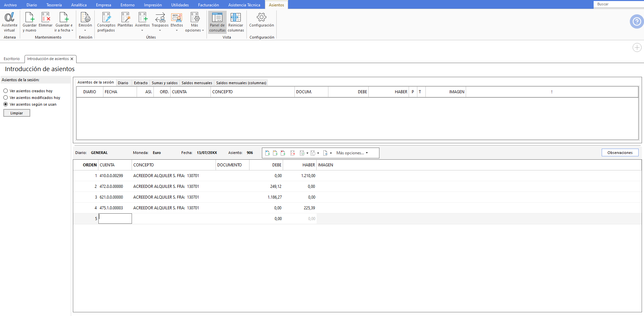Viewport: 644px width, 316px height.
Task: Click the 1.186,27 debe value
Action: coord(275,197)
